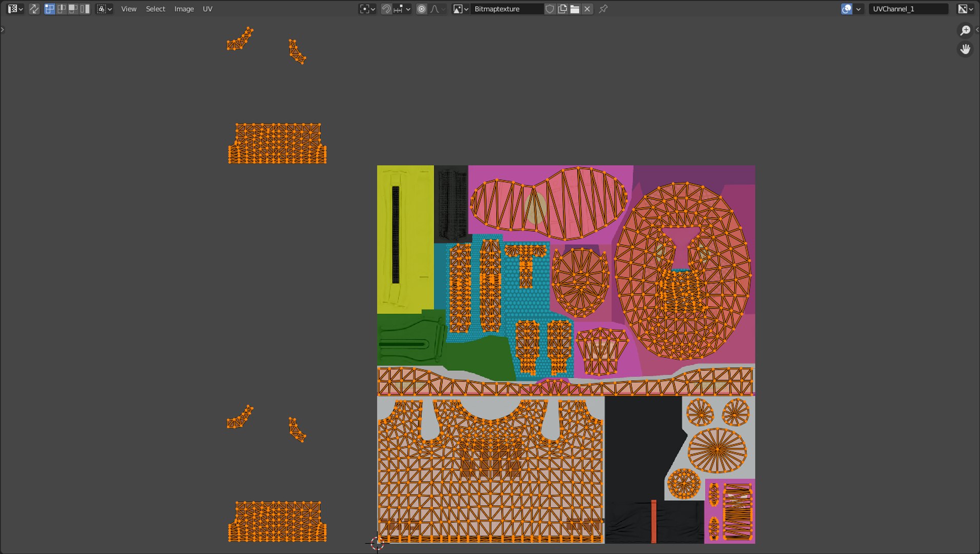Viewport: 980px width, 554px height.
Task: Expand the left toolbar arrow
Action: click(3, 30)
